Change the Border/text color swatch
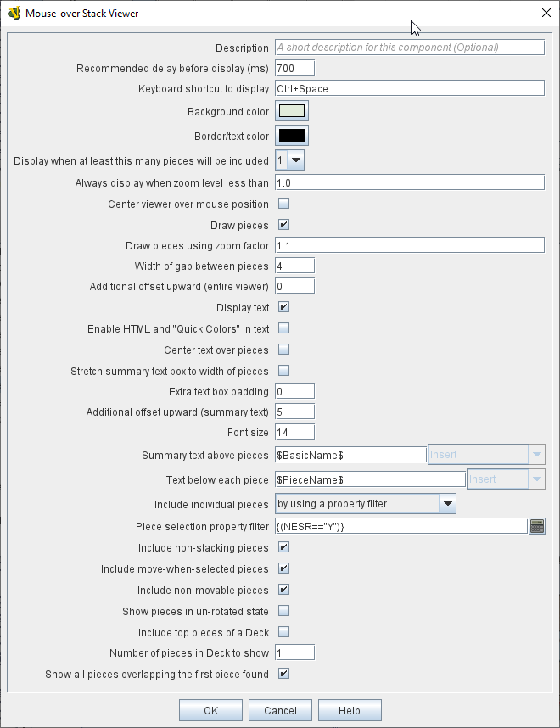560x728 pixels. (292, 136)
